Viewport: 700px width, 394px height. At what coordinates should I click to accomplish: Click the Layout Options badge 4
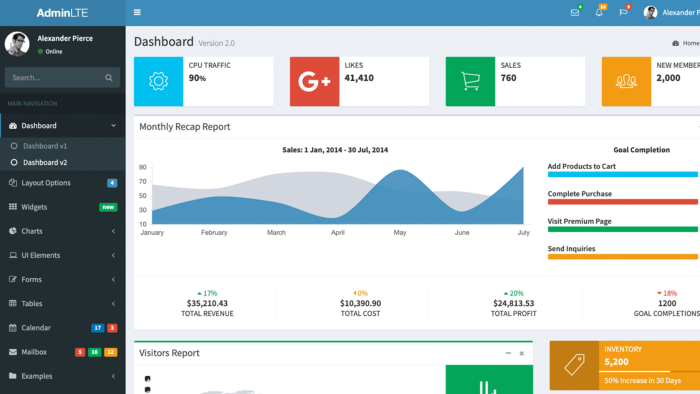click(x=112, y=183)
